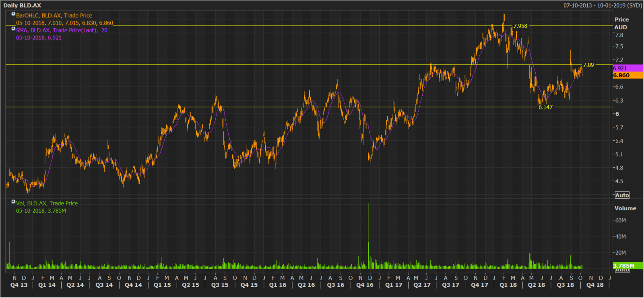Click the 6.6 price axis tick
644x298 pixels.
click(x=619, y=87)
